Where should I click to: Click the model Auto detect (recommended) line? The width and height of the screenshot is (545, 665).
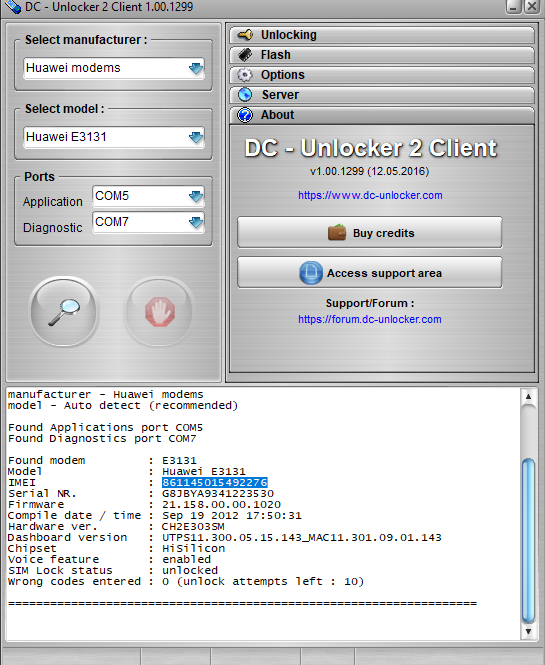[x=123, y=406]
